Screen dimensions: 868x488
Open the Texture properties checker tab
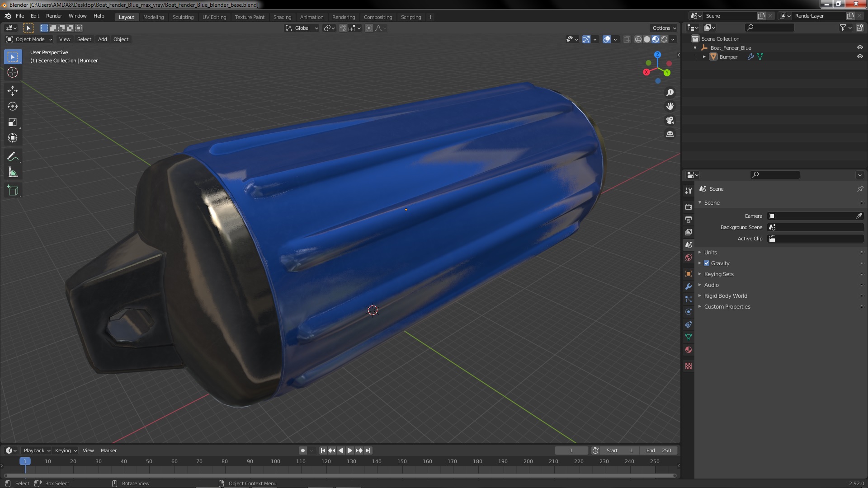click(689, 366)
